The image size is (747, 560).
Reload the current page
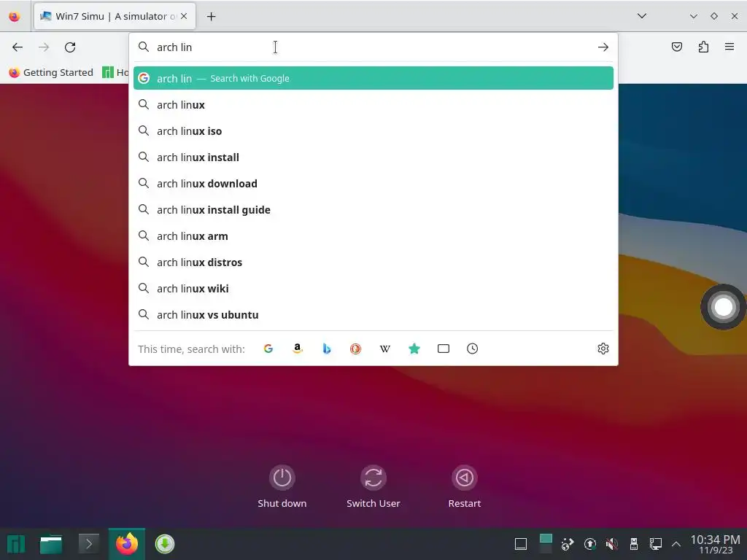70,47
